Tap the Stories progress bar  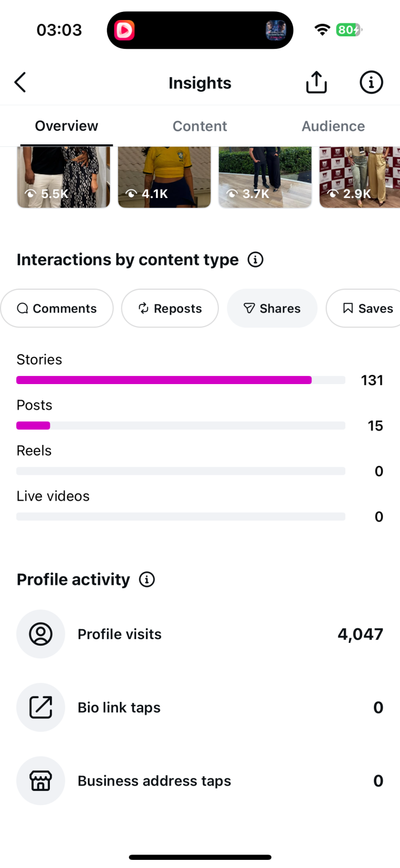(180, 380)
